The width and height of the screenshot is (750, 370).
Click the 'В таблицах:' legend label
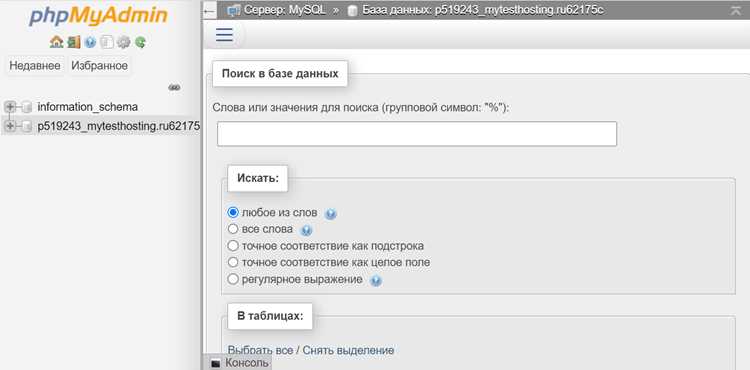[x=270, y=316]
